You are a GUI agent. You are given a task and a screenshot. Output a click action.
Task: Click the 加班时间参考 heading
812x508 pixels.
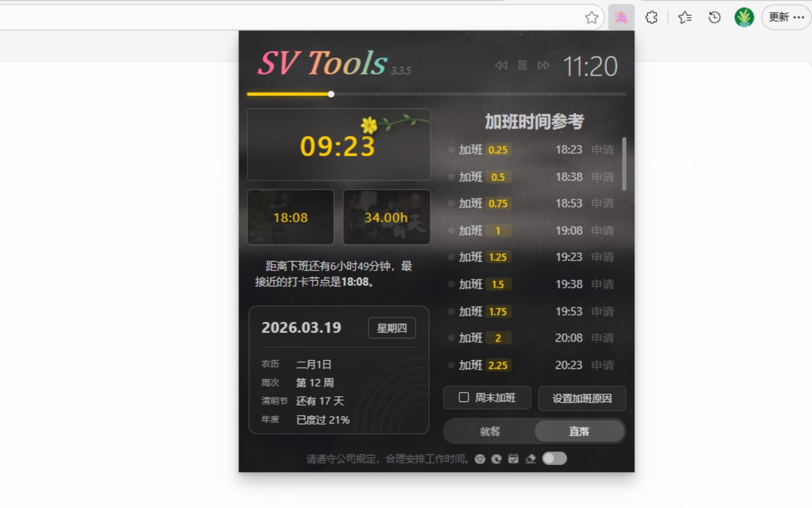click(534, 121)
